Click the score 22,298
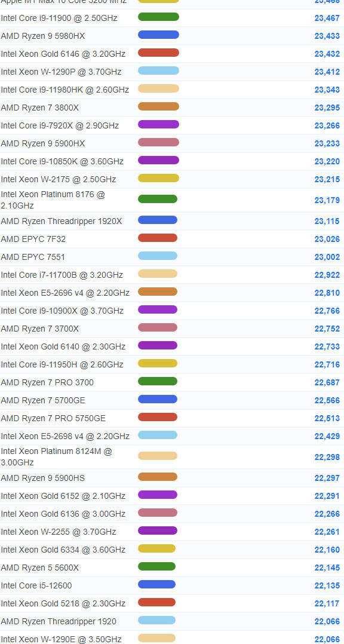The width and height of the screenshot is (344, 644). pyautogui.click(x=327, y=457)
